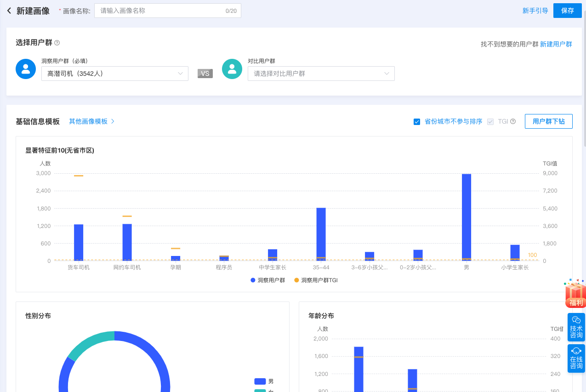The image size is (586, 392).
Task: Click the 程序员 axis label
Action: 224,267
